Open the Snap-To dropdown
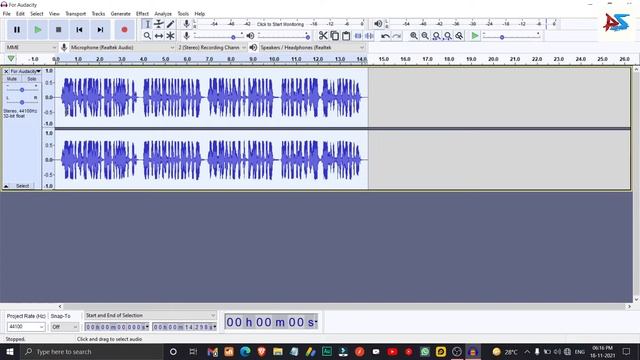 pyautogui.click(x=64, y=327)
